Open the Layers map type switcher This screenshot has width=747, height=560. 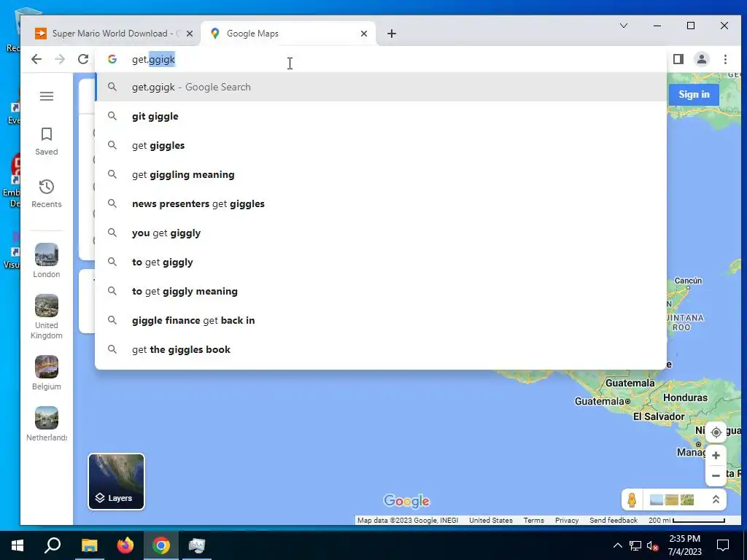pos(116,481)
